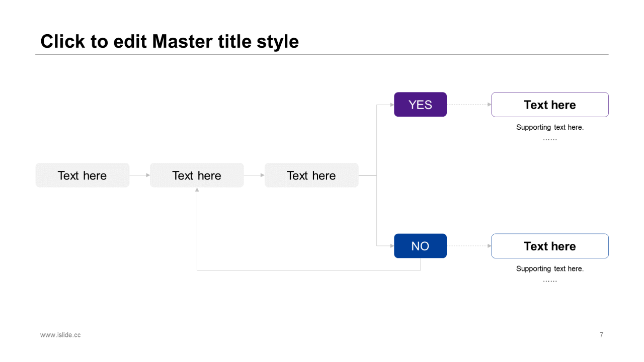Click the arrowhead pointing into the YES box
644x362 pixels.
(x=392, y=105)
